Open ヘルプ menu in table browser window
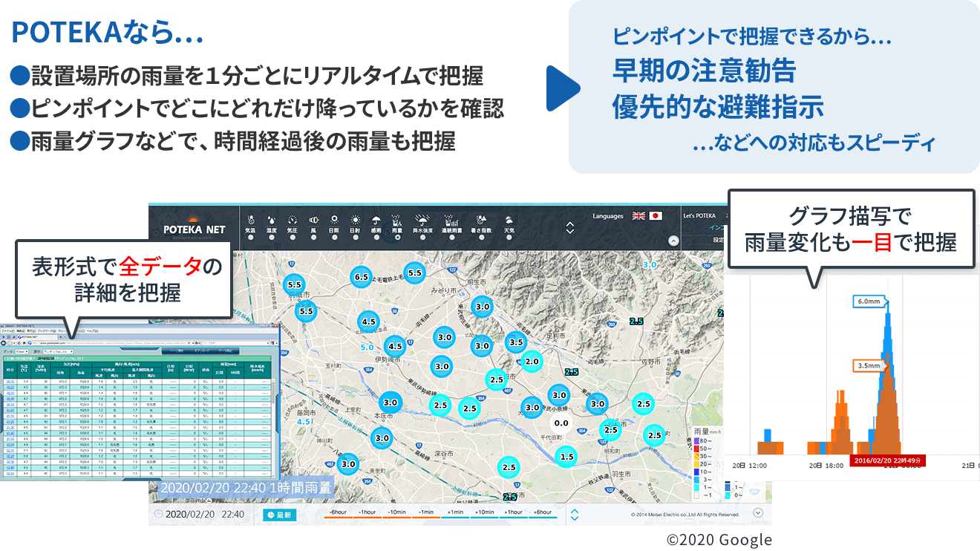Screen dimensions: 980x551 coord(92,330)
